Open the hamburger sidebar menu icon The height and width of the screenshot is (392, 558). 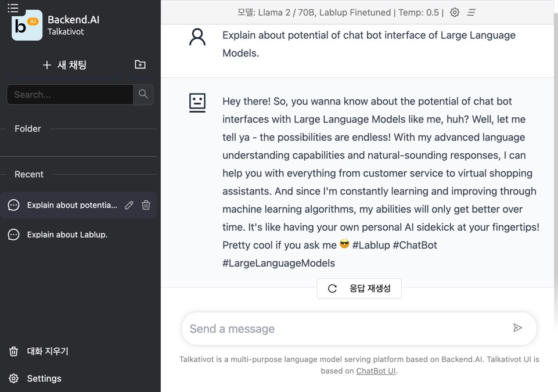[x=13, y=8]
